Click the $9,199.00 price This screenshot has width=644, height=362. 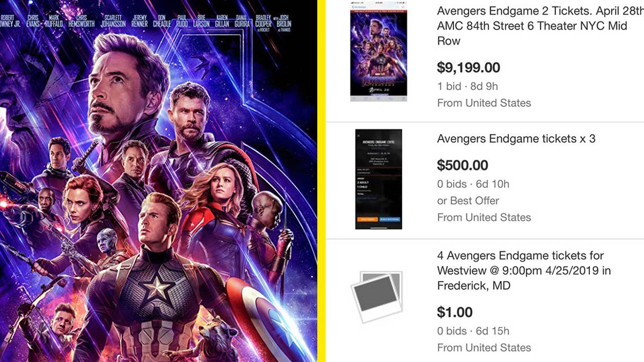(469, 68)
